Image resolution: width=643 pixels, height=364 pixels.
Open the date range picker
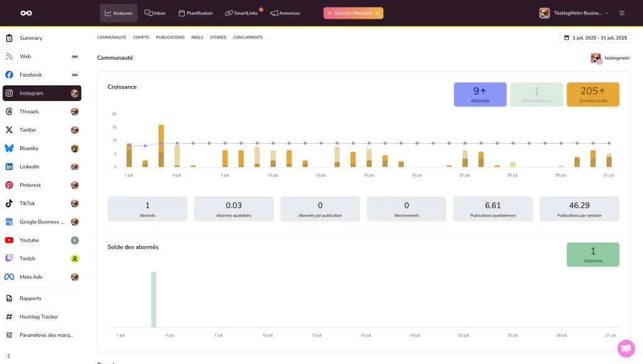tap(596, 38)
